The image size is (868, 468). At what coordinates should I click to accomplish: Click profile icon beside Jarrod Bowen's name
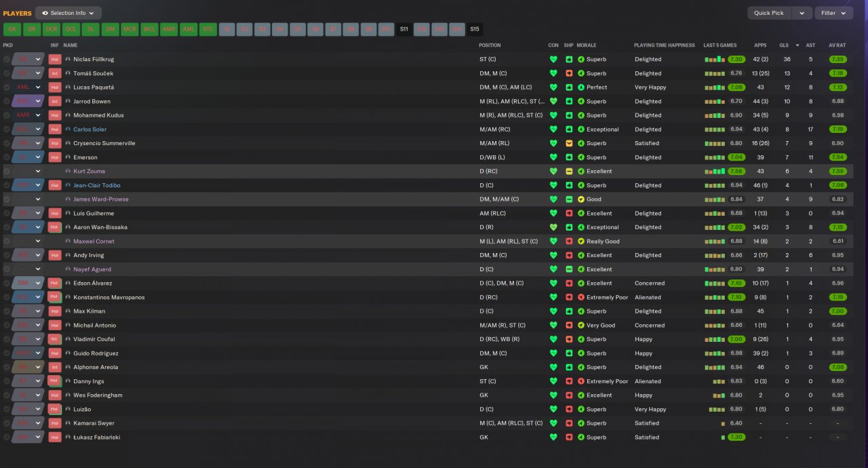coord(68,101)
